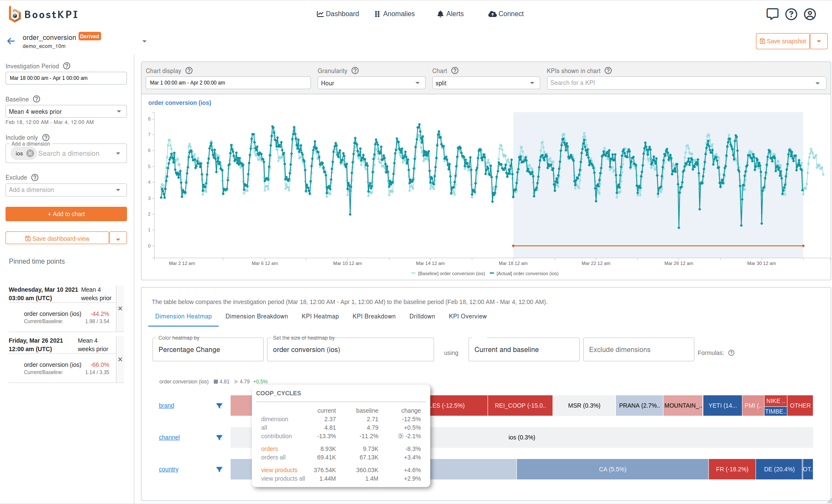Open the help question mark icon in header
832x504 pixels.
click(x=791, y=14)
